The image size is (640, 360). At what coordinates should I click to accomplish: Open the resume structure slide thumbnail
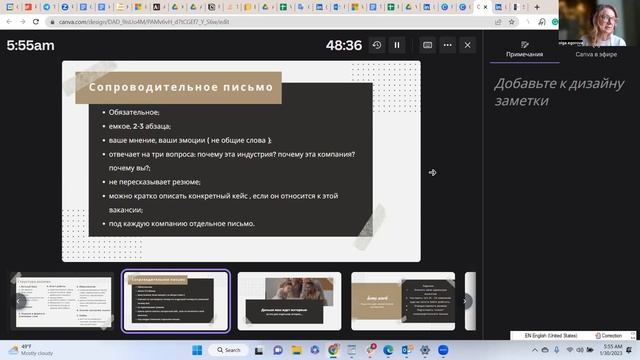coord(63,301)
